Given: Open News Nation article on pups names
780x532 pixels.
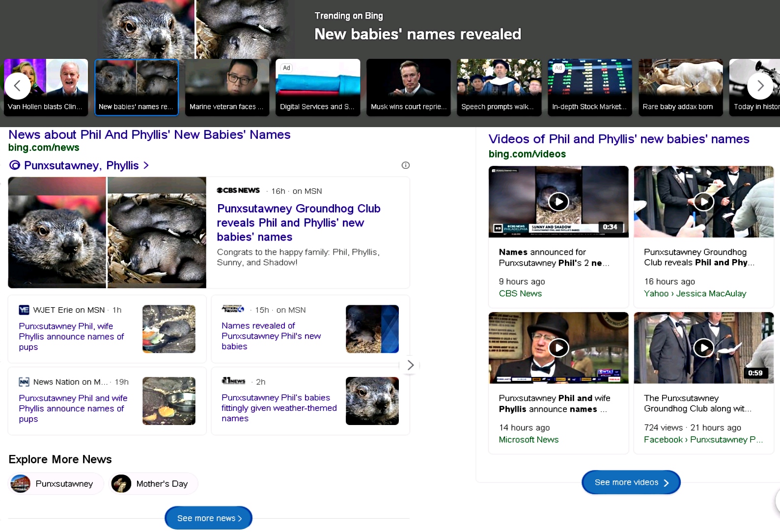Looking at the screenshot, I should pos(73,408).
